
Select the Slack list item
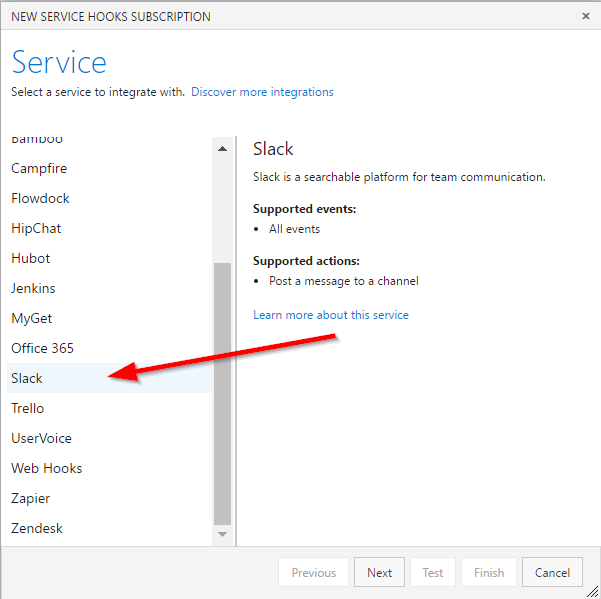[x=109, y=378]
